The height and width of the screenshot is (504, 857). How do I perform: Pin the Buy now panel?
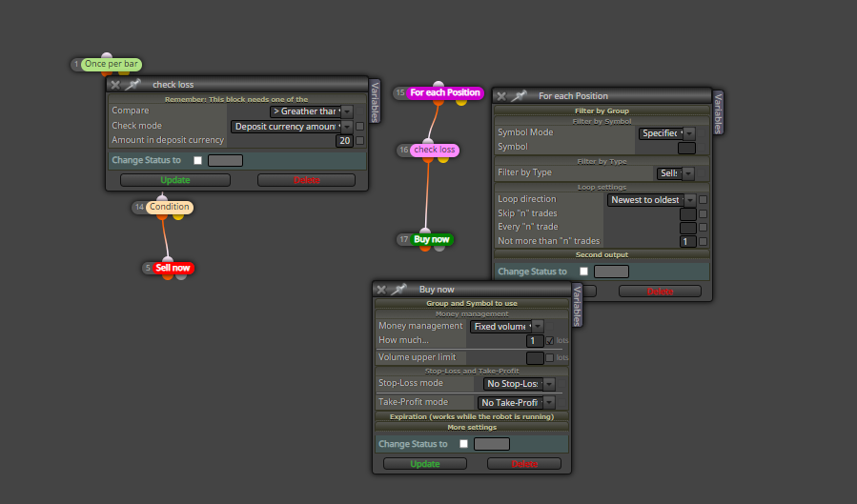(399, 290)
